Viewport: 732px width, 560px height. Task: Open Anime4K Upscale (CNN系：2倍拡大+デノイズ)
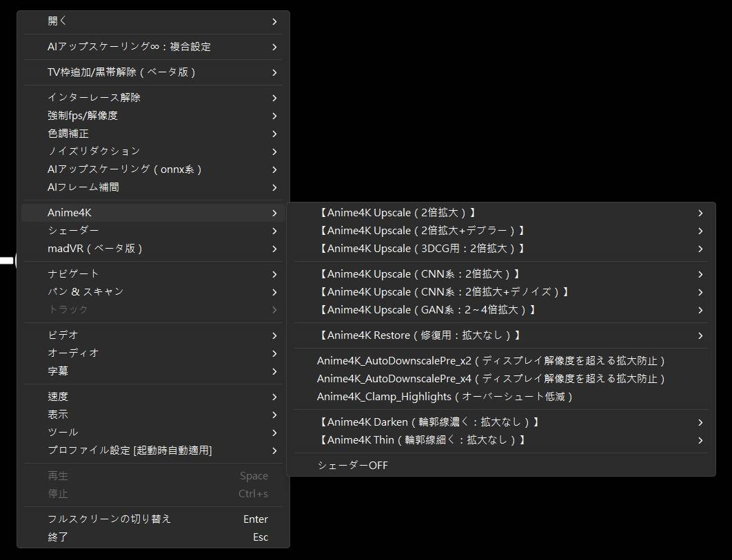coord(444,292)
